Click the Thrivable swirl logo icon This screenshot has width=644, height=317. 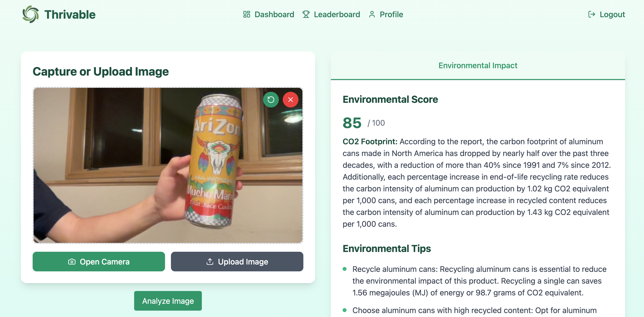click(30, 14)
